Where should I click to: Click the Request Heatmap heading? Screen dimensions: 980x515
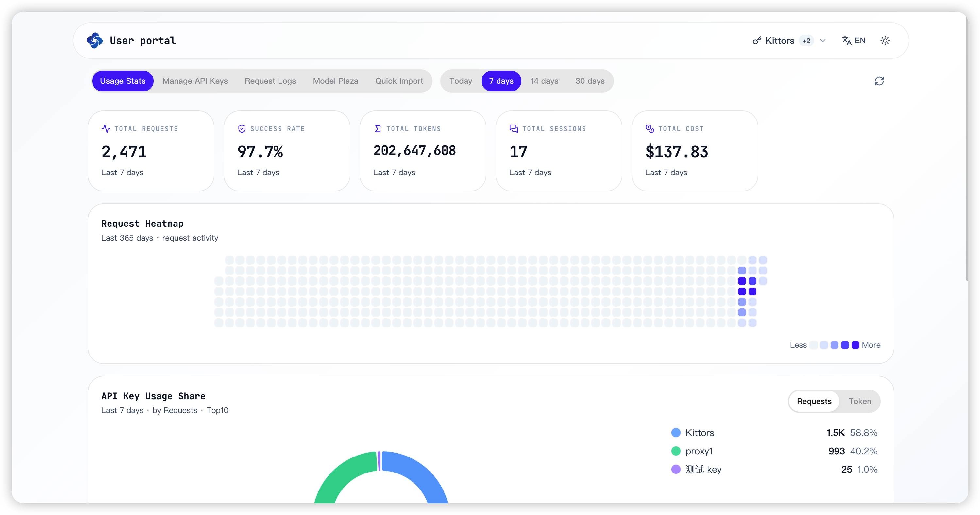pos(142,224)
